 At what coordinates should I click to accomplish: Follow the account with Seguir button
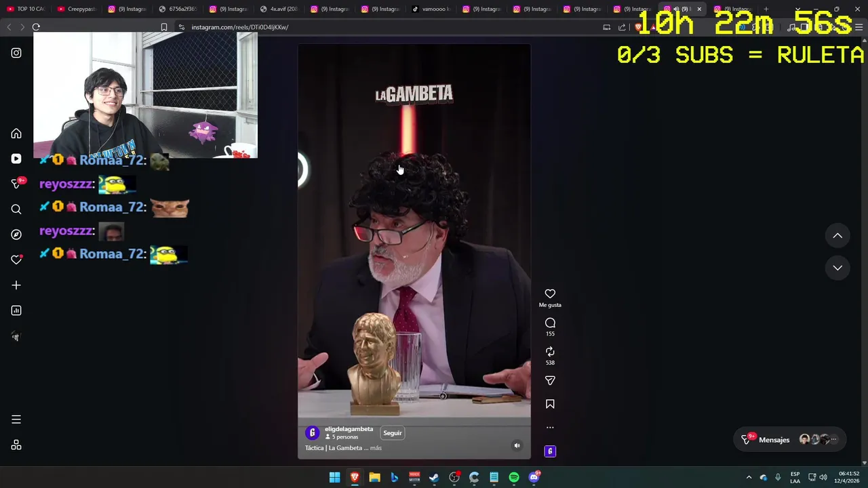click(393, 433)
